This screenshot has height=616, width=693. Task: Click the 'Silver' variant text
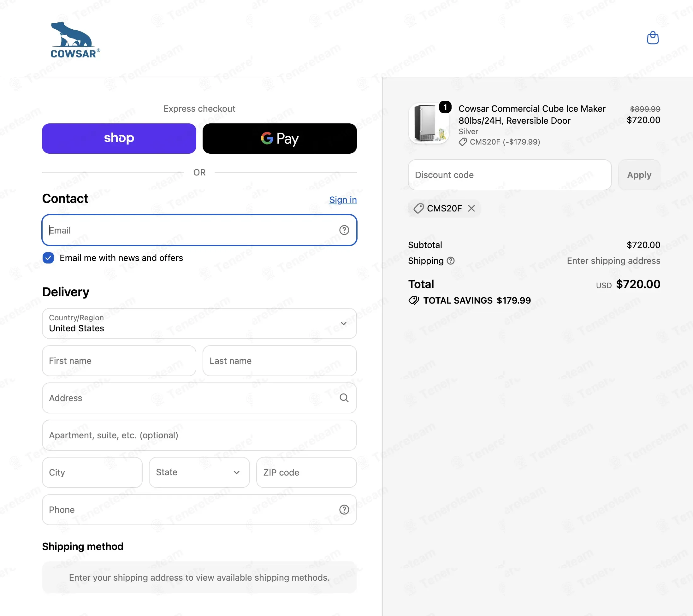(x=468, y=132)
